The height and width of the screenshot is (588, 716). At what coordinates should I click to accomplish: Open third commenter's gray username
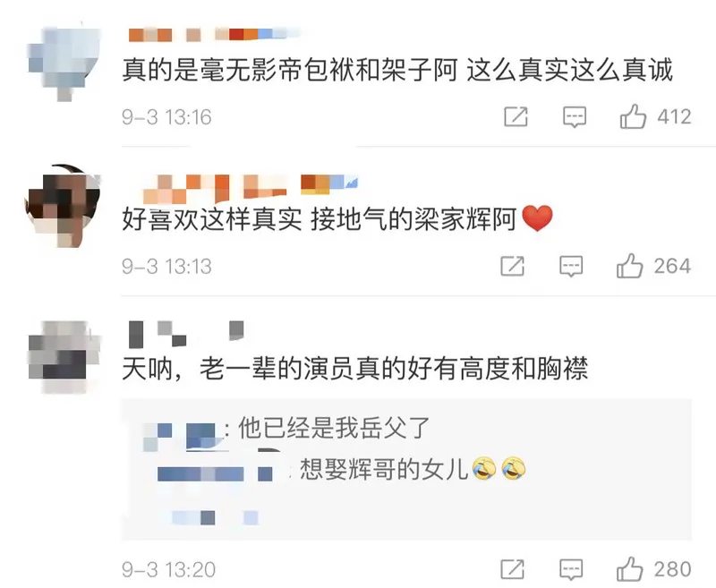point(186,333)
